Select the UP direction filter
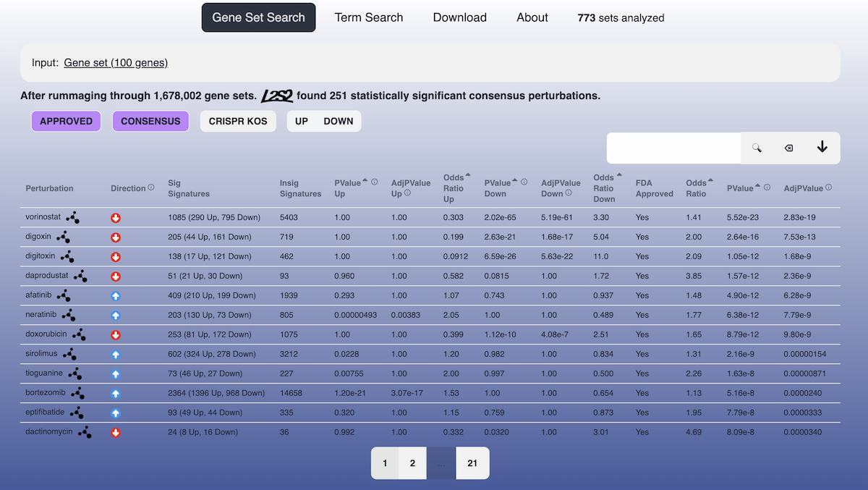 pyautogui.click(x=302, y=121)
